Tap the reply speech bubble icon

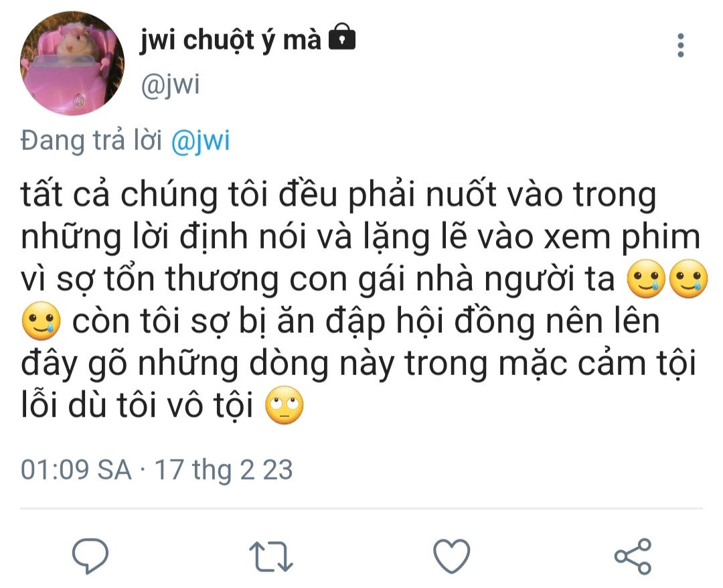(90, 556)
